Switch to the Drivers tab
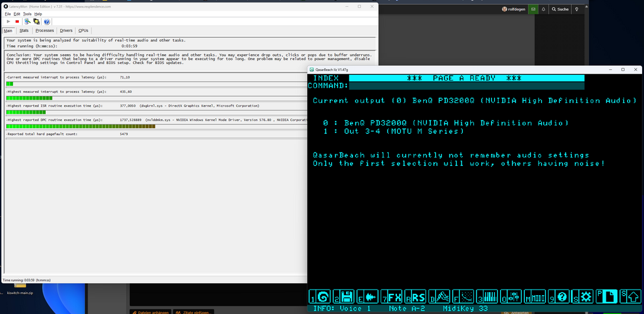The image size is (644, 314). pyautogui.click(x=66, y=30)
